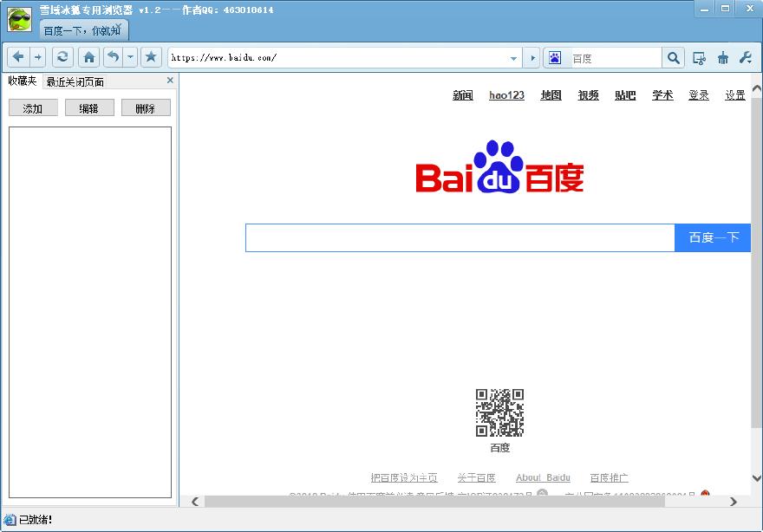Maximize the browser window
763x532 pixels.
[725, 9]
